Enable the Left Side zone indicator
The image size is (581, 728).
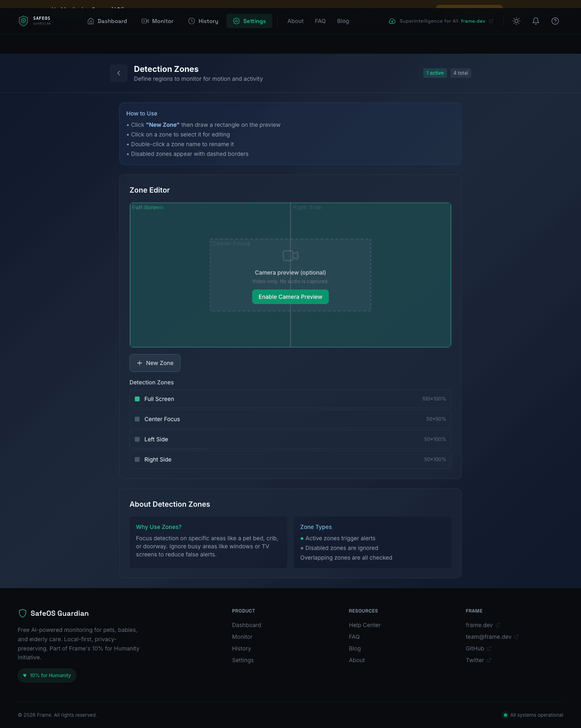(137, 439)
